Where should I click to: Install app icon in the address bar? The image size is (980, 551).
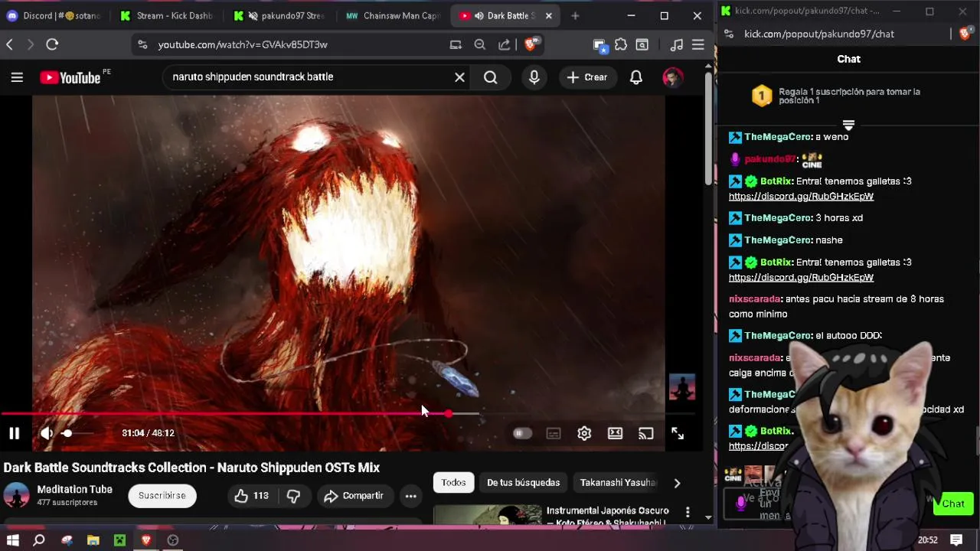[456, 45]
